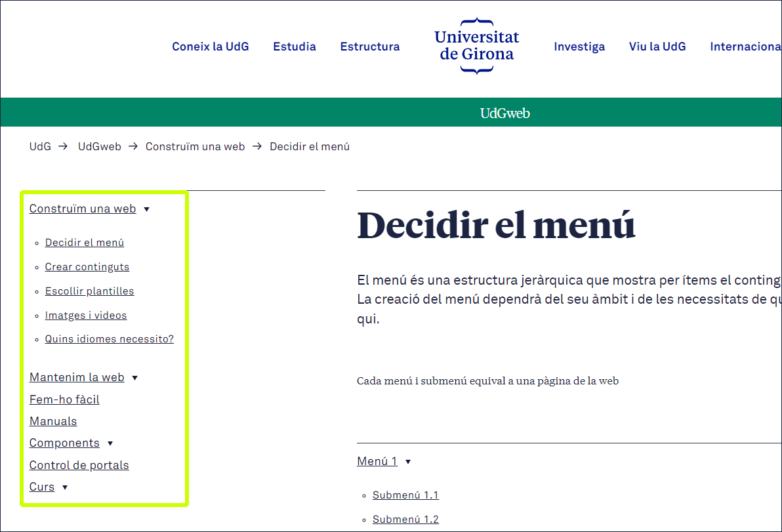782x532 pixels.
Task: Click the Submenú 1.1 link
Action: click(x=405, y=495)
